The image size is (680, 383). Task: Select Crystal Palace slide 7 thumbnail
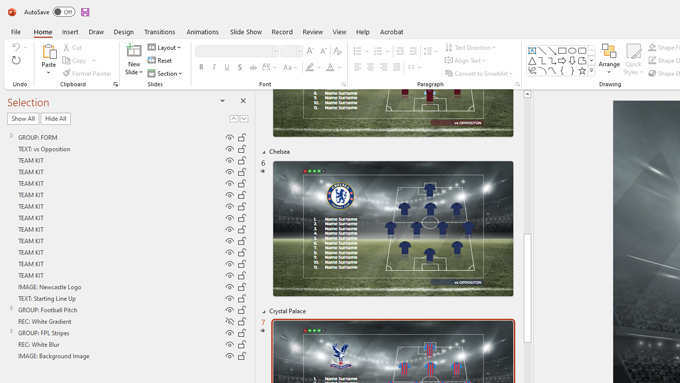(393, 352)
